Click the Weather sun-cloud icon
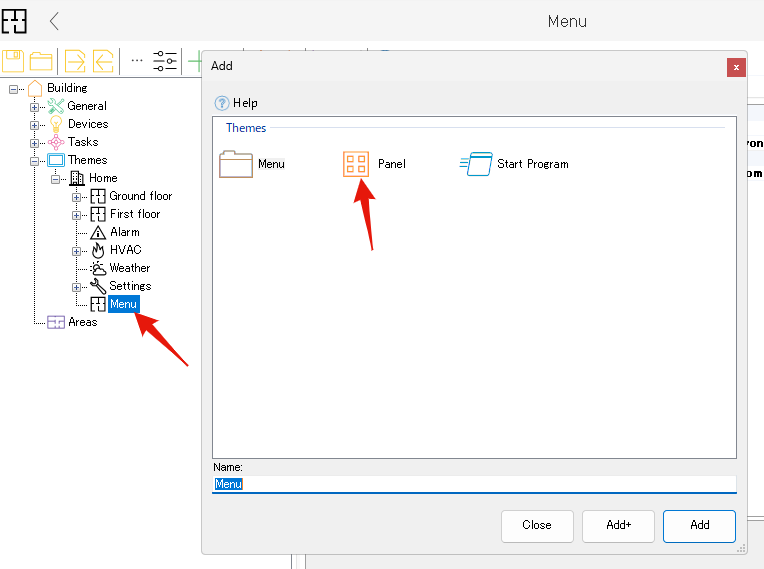Screen dimensions: 764x569 point(98,268)
